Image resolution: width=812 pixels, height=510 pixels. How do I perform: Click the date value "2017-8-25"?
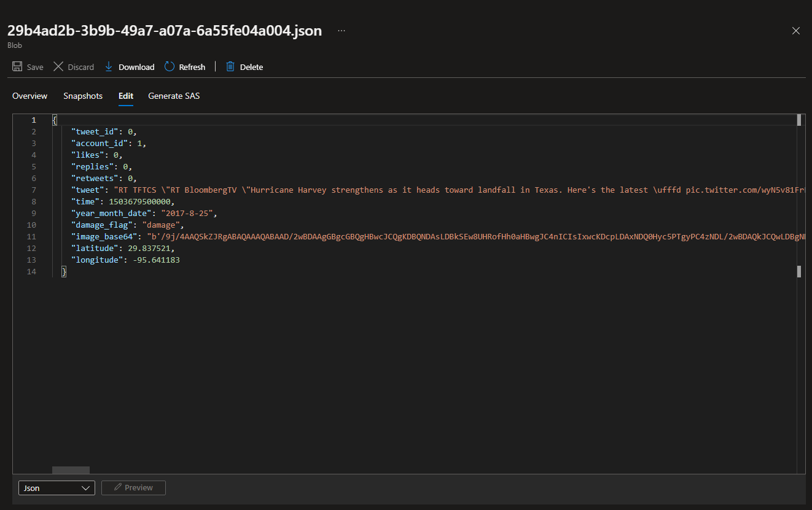pyautogui.click(x=187, y=213)
